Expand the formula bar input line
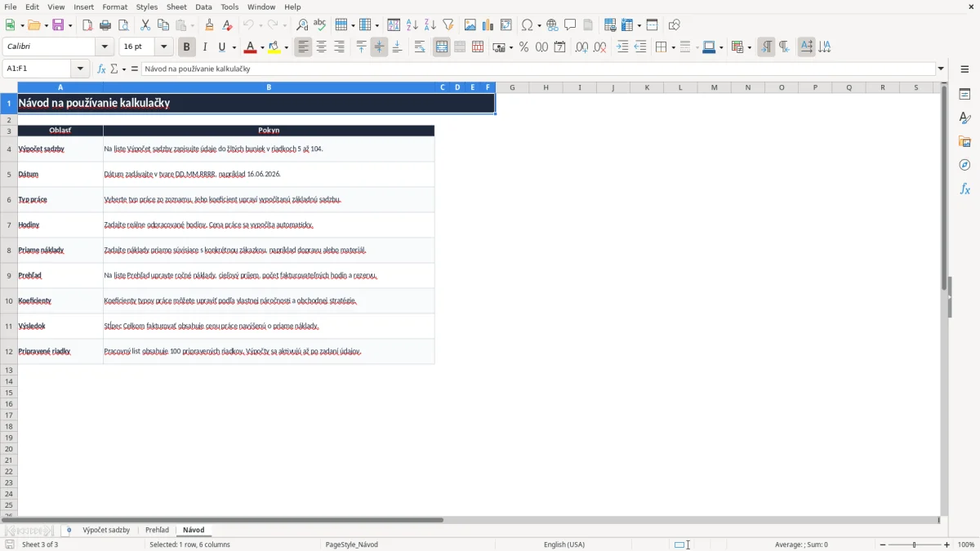 tap(941, 69)
